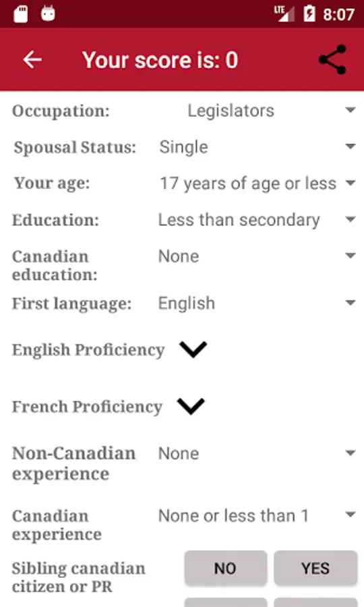Image resolution: width=364 pixels, height=607 pixels.
Task: Expand French Proficiency chevron
Action: pyautogui.click(x=191, y=407)
